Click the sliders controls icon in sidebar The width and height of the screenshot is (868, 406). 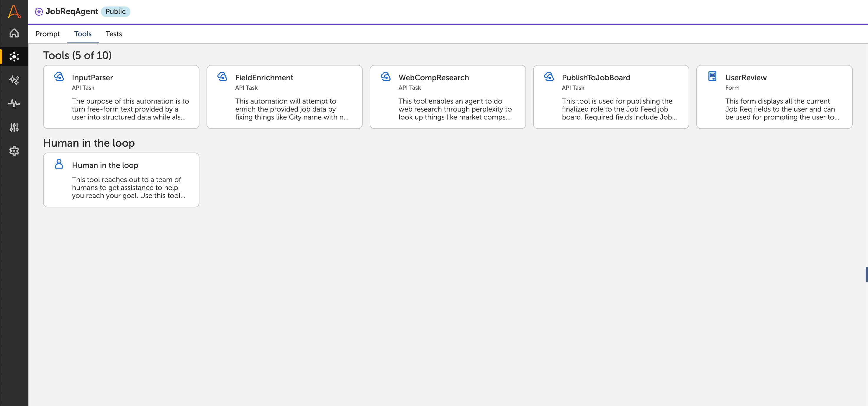pos(14,127)
